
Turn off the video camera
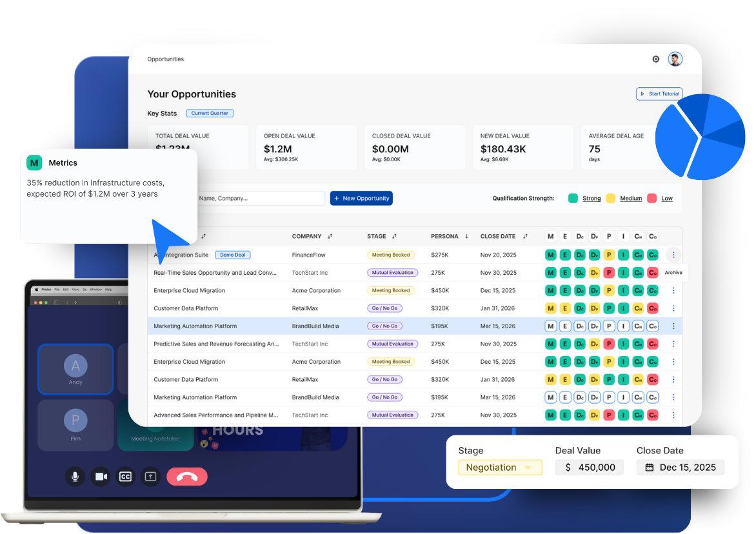[x=101, y=477]
